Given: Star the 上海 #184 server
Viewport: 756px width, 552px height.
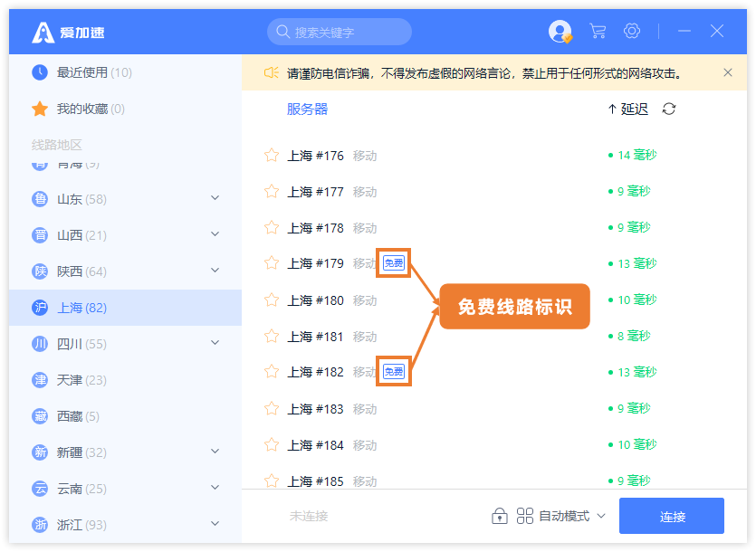Looking at the screenshot, I should click(x=272, y=444).
